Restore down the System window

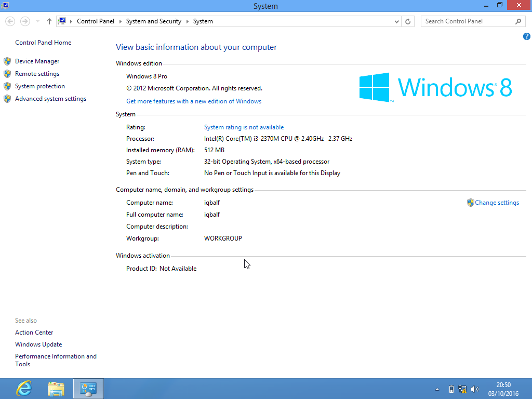pos(499,5)
